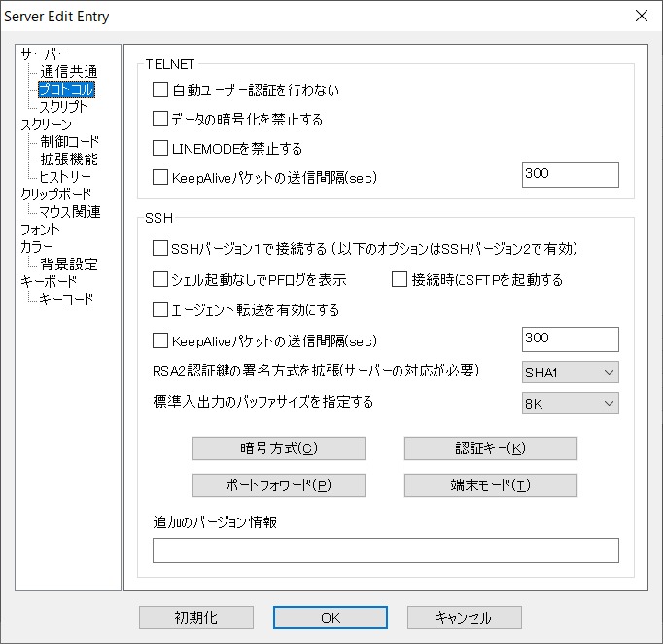Image resolution: width=663 pixels, height=644 pixels.
Task: Click the 標準入出力のバッファサイズを指定する label
Action: click(x=263, y=402)
